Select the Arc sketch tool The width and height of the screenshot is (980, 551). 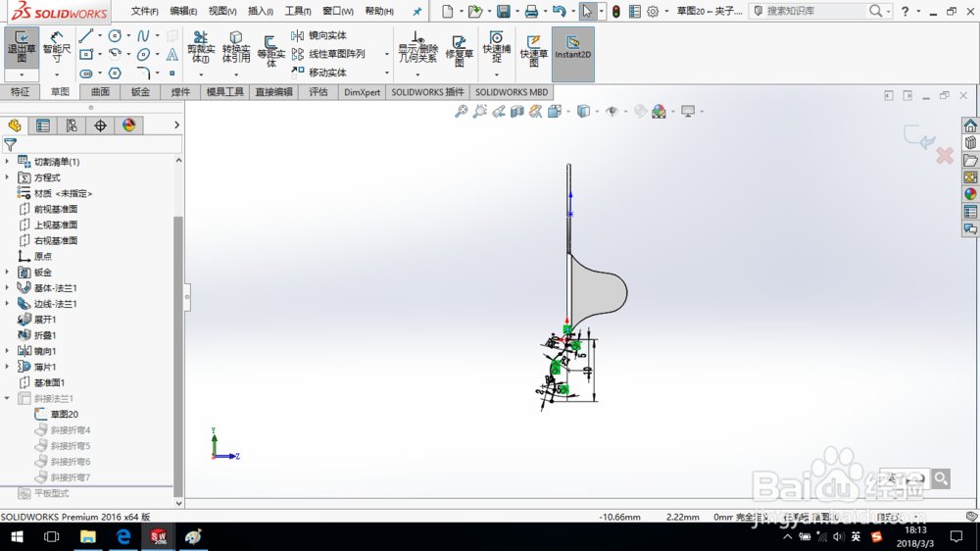[115, 54]
